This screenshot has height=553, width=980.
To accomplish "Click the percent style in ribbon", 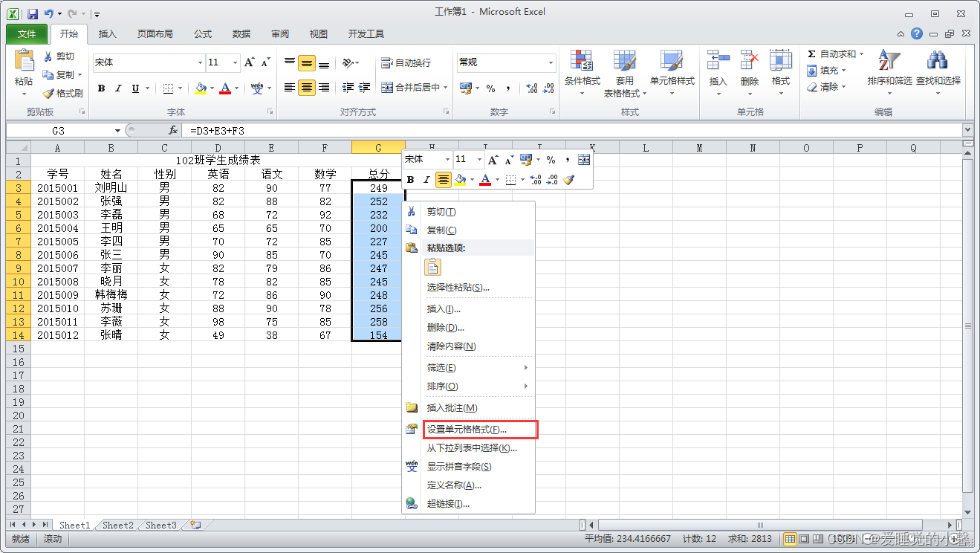I will (490, 88).
